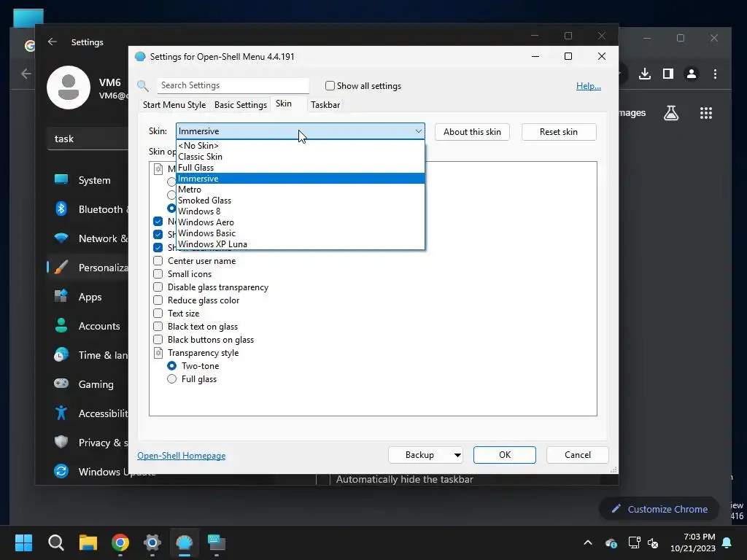The width and height of the screenshot is (747, 560).
Task: Open the Backup button dropdown arrow
Action: pos(457,455)
